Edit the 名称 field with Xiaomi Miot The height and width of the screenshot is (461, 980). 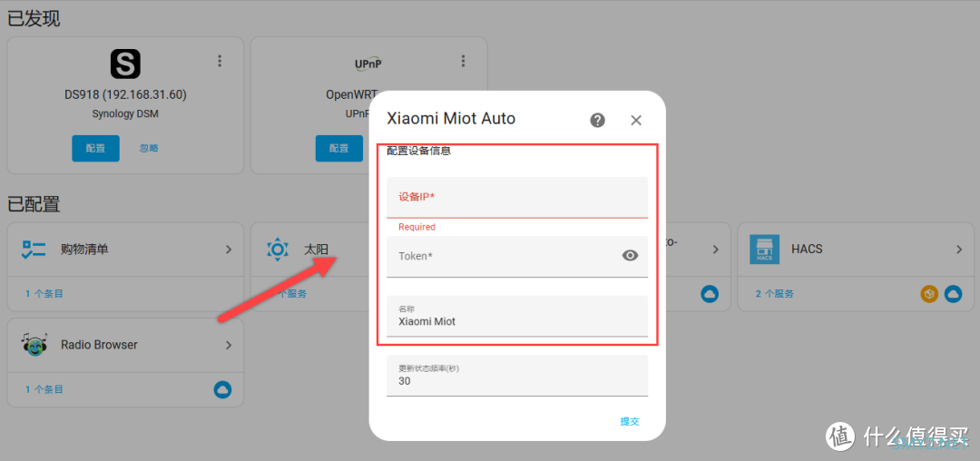517,316
